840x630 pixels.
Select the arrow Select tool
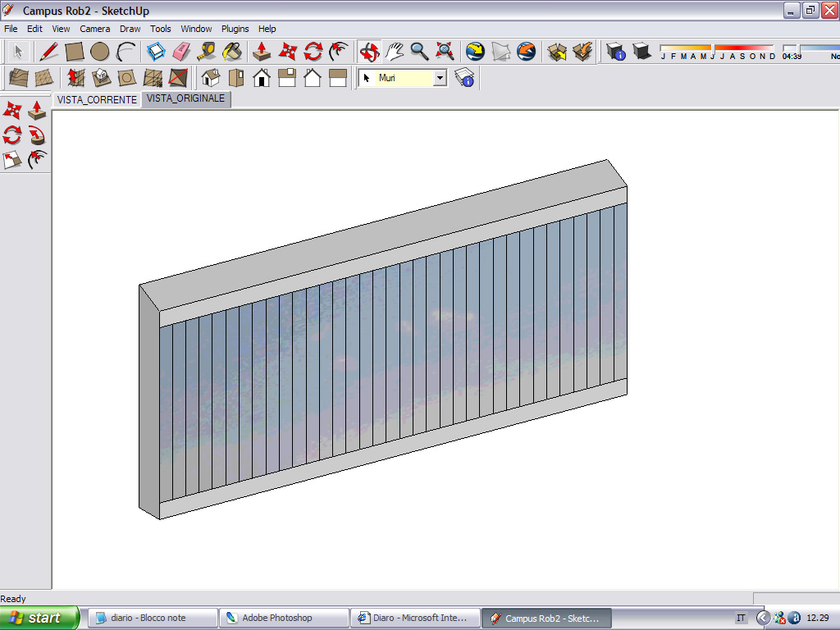pos(18,52)
